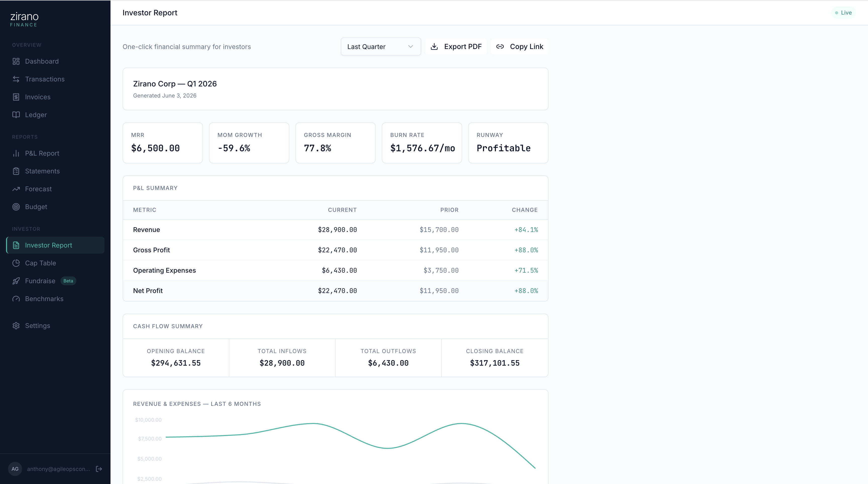This screenshot has width=868, height=484.
Task: Click the Gross Margin value 77.8%
Action: point(317,148)
